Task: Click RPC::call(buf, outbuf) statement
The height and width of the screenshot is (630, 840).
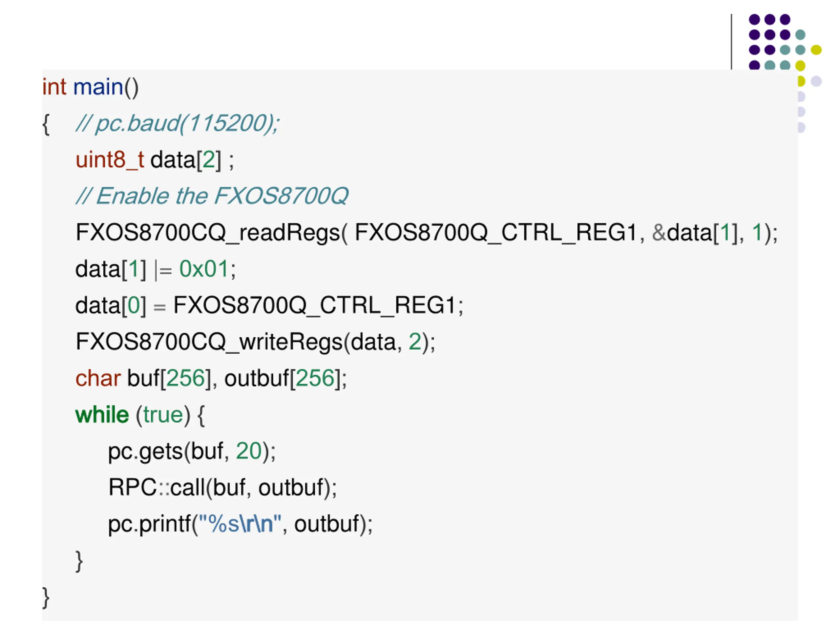Action: tap(222, 488)
